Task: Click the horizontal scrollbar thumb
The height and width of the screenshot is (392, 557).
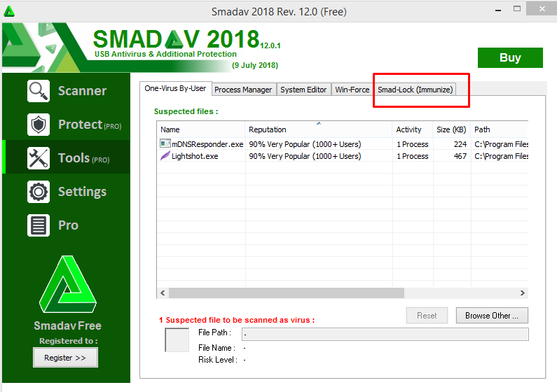Action: coord(287,293)
